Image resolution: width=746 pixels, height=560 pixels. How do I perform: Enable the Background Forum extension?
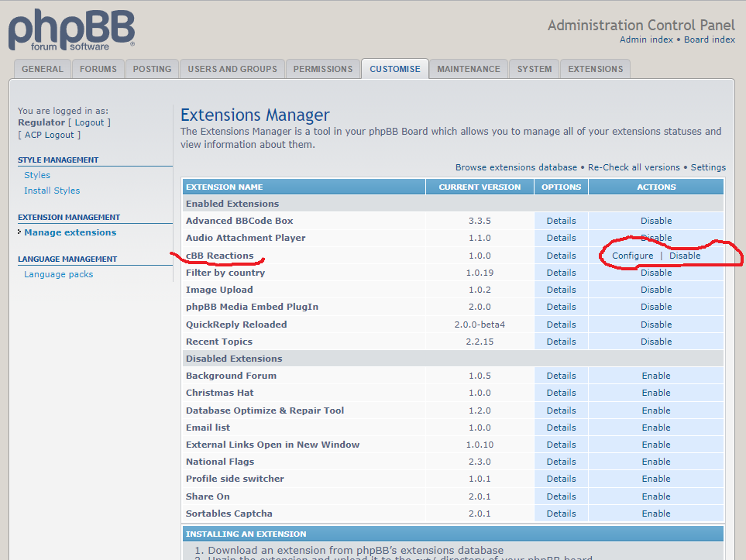point(656,376)
